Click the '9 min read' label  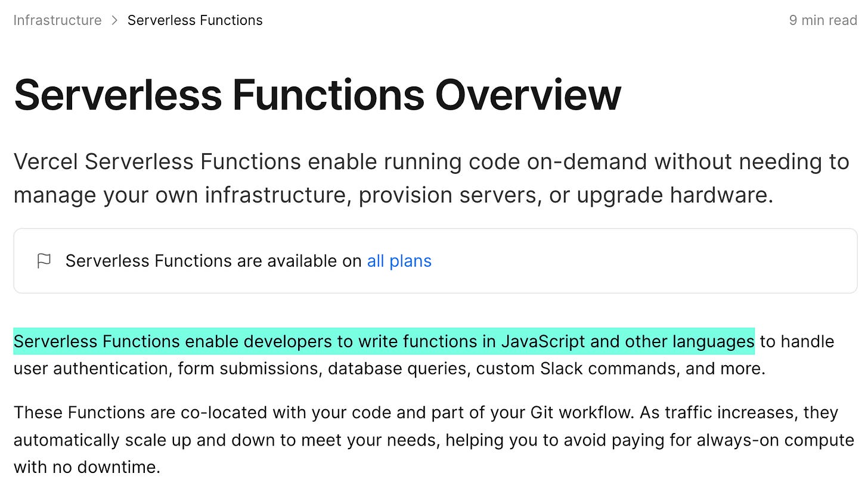pyautogui.click(x=823, y=20)
